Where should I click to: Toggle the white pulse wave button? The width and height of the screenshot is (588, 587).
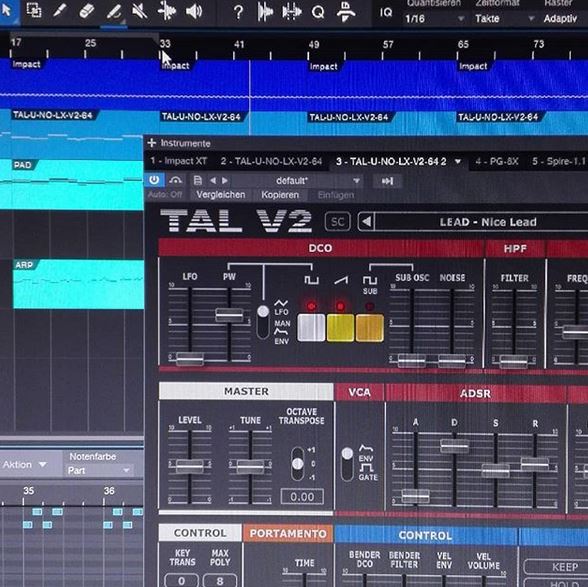coord(311,327)
